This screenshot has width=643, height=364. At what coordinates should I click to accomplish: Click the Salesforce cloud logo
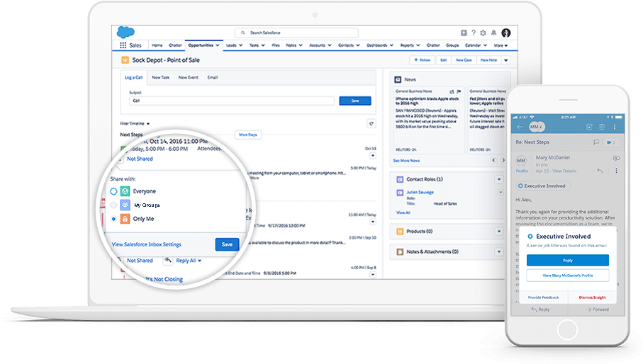pos(125,32)
